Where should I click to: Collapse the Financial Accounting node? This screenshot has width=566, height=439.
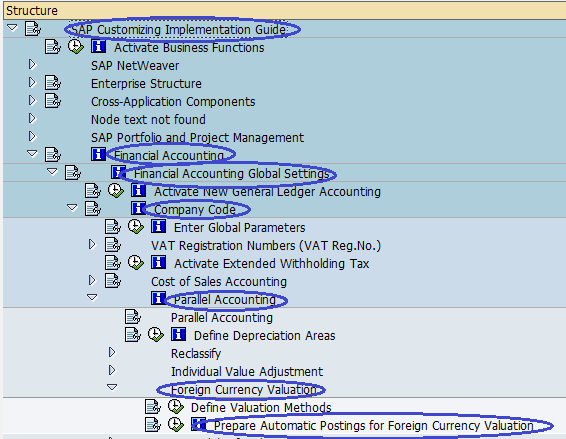(x=32, y=154)
